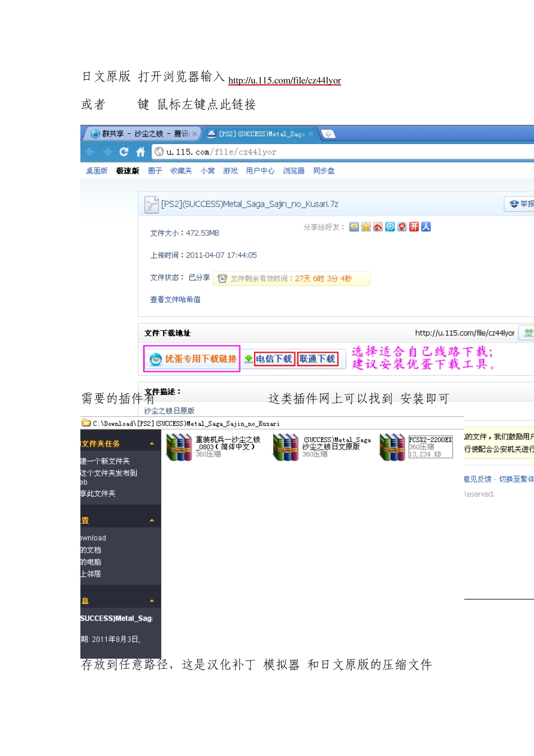The image size is (534, 756).
Task: Collapse the details sidebar section with its arrow
Action: [x=152, y=601]
